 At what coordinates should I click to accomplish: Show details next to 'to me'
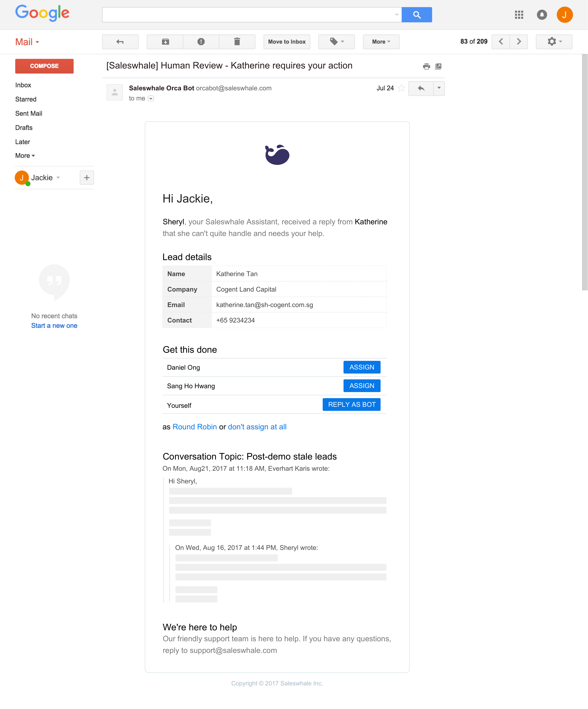tap(151, 99)
